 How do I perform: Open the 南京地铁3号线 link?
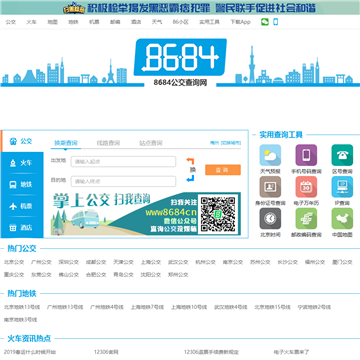click(20, 320)
